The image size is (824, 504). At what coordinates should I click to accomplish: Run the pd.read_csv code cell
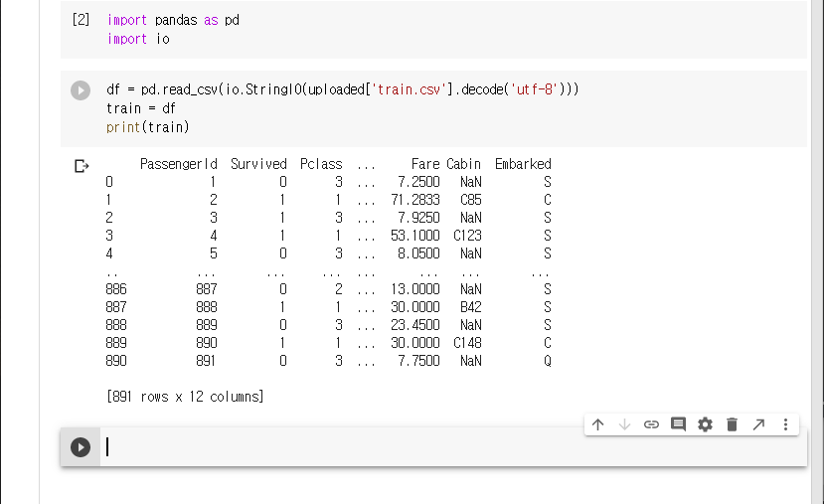click(81, 90)
